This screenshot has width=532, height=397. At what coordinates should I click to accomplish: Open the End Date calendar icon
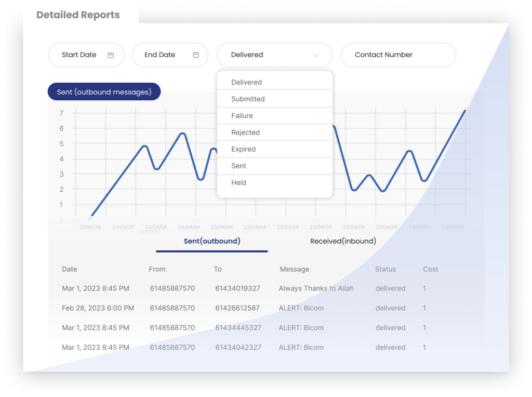point(195,54)
